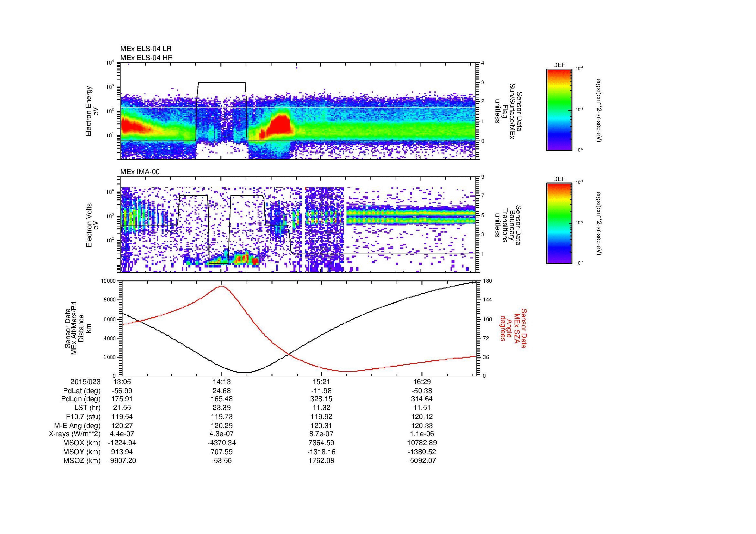Screen dimensions: 756x534
Task: Click the MSOZ value '-53.56'
Action: tap(222, 461)
